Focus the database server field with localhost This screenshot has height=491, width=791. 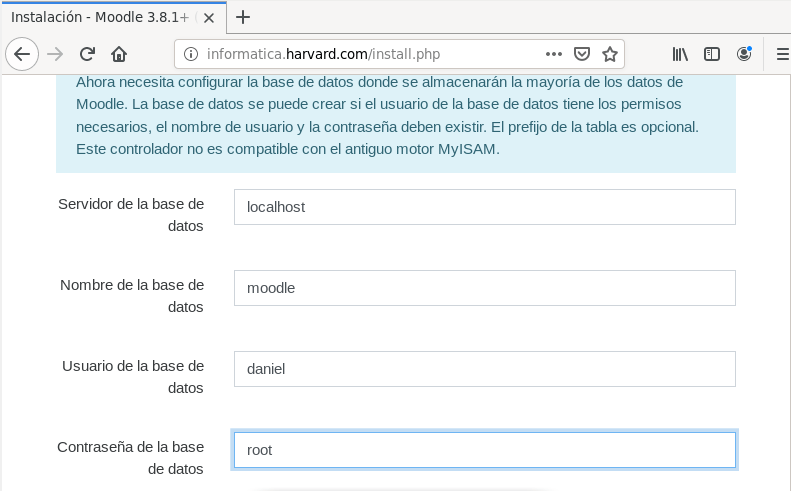[484, 207]
